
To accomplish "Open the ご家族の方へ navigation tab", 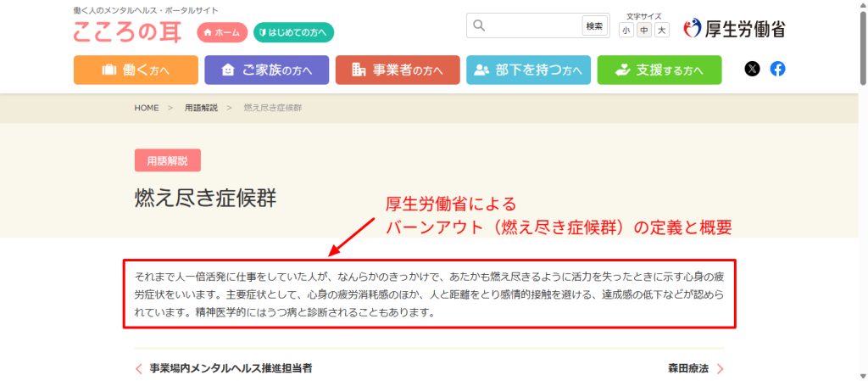I will [267, 70].
